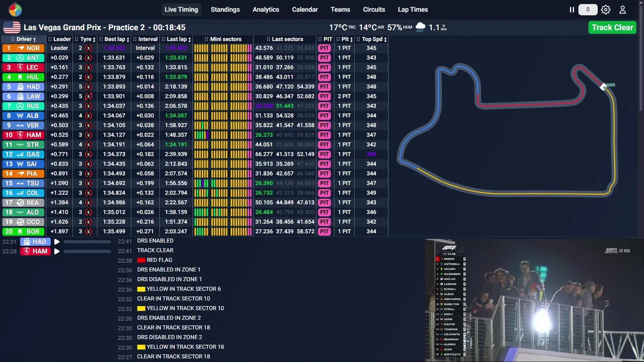Screen dimensions: 644x362
Task: Click the Alpine logo beside GAS
Action: pyautogui.click(x=20, y=154)
